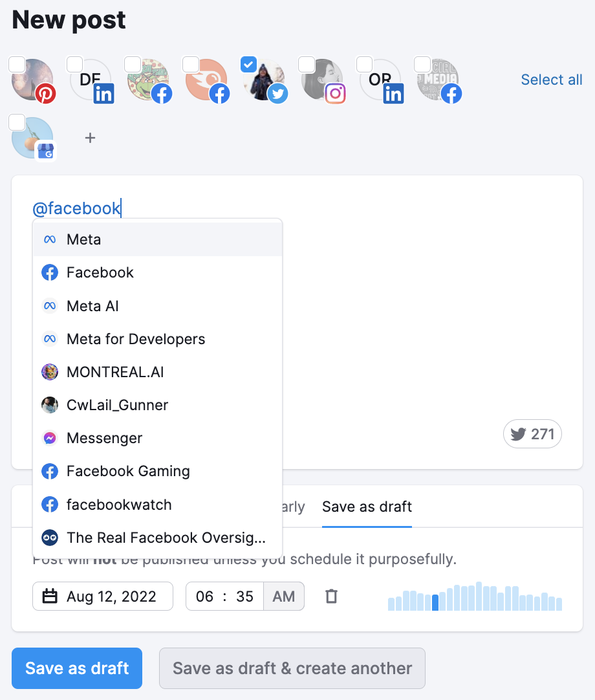595x700 pixels.
Task: Choose Meta AI in suggestion list
Action: coord(158,306)
